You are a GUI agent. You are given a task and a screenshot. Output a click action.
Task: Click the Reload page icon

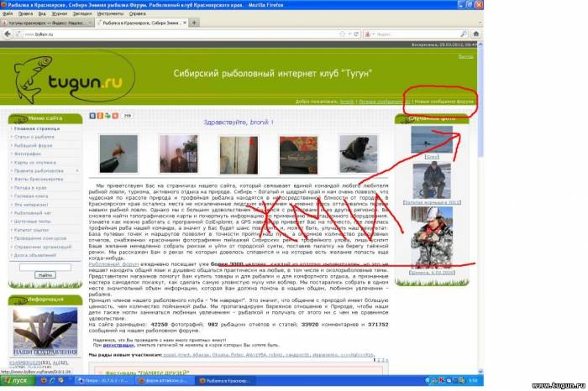(x=356, y=34)
